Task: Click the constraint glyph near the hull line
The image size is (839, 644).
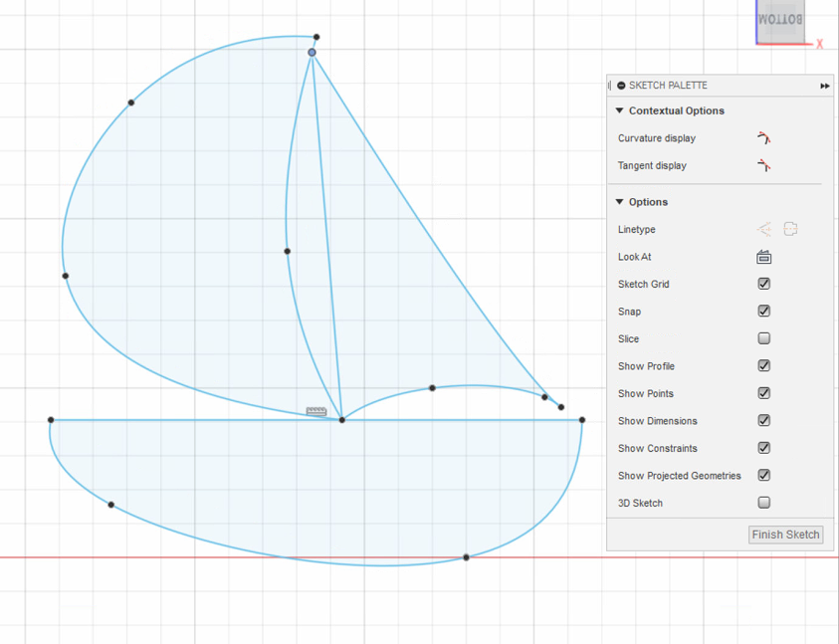Action: 316,411
